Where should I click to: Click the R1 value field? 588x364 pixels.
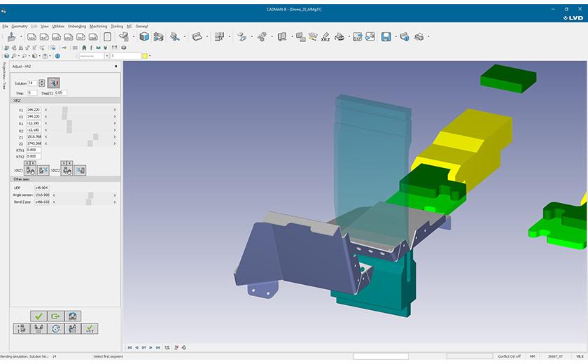click(x=34, y=123)
